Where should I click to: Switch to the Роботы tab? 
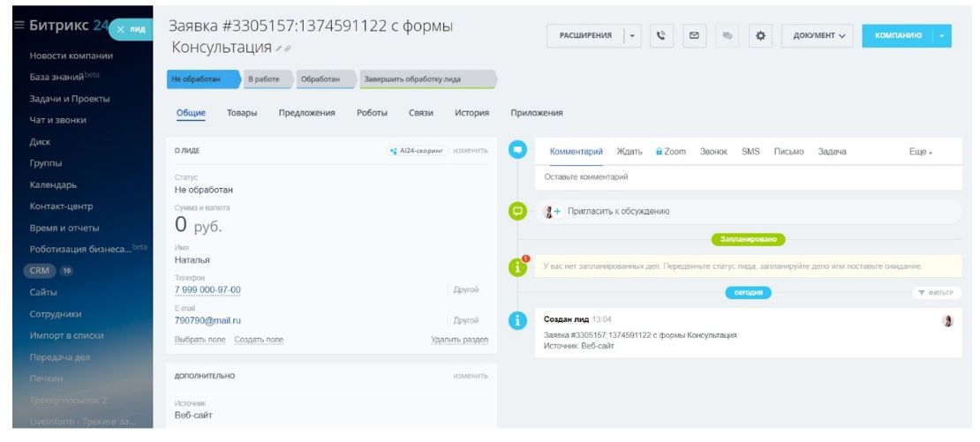tap(372, 113)
